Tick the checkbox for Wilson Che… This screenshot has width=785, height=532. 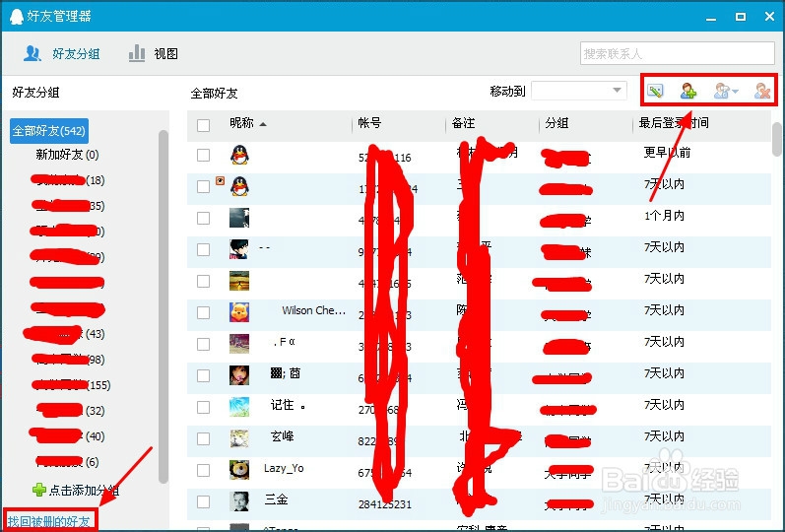[x=203, y=313]
